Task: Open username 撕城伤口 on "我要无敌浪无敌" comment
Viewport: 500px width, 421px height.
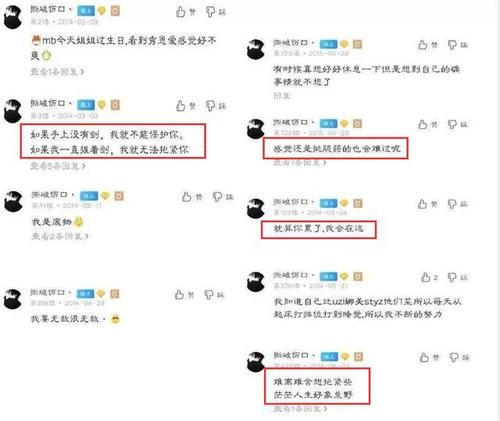Action: [47, 292]
